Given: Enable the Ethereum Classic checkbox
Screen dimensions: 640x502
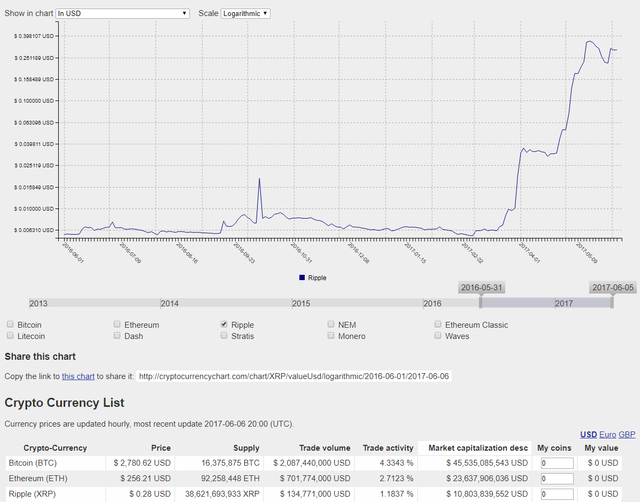Looking at the screenshot, I should point(438,324).
